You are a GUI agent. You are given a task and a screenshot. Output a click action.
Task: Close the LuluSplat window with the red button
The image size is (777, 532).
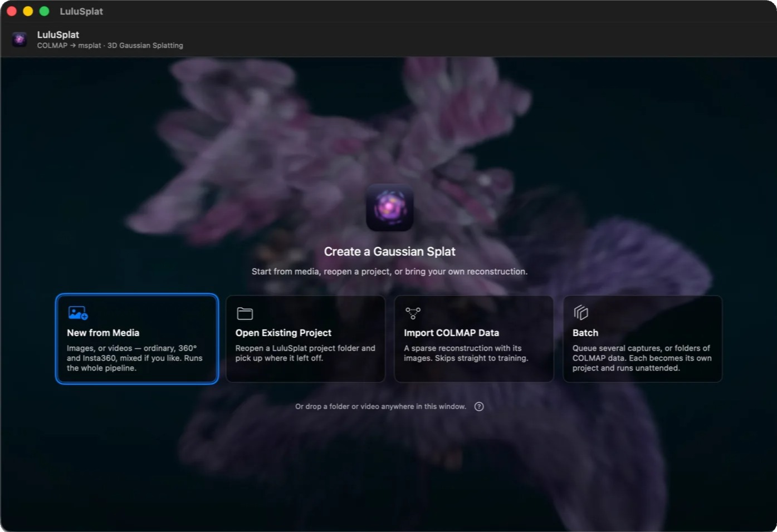tap(11, 11)
